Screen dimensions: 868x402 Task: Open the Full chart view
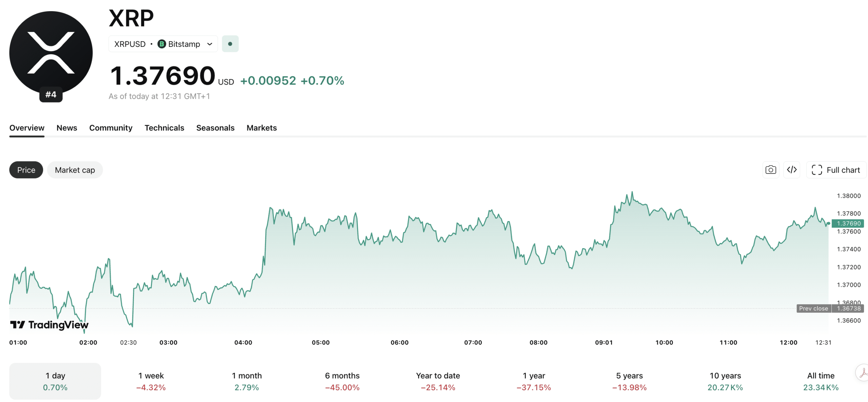click(836, 170)
